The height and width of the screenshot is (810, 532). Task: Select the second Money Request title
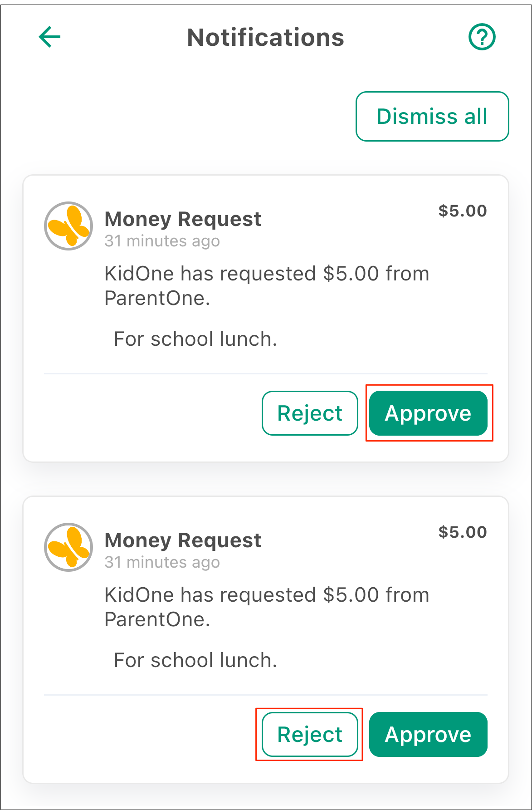[x=183, y=540]
